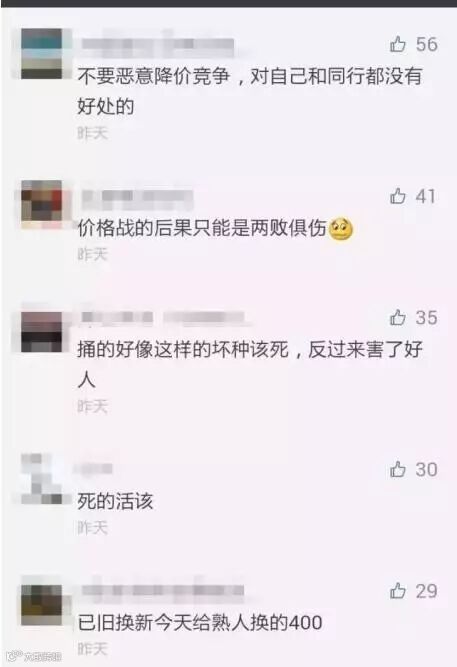Select the comment 死的活该
Screen dimensions: 457x667
(x=115, y=502)
